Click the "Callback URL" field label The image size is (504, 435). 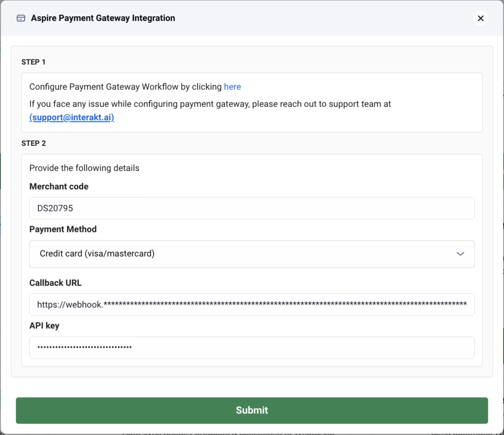[56, 283]
